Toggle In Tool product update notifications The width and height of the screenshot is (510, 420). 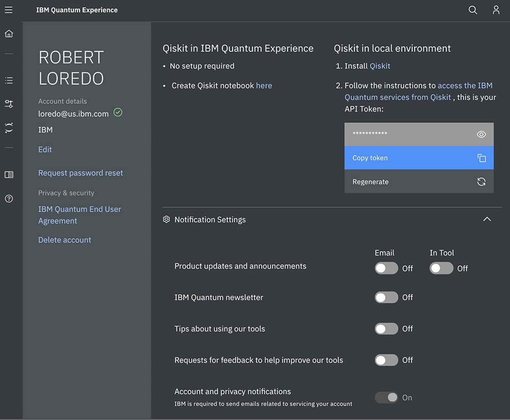[441, 268]
